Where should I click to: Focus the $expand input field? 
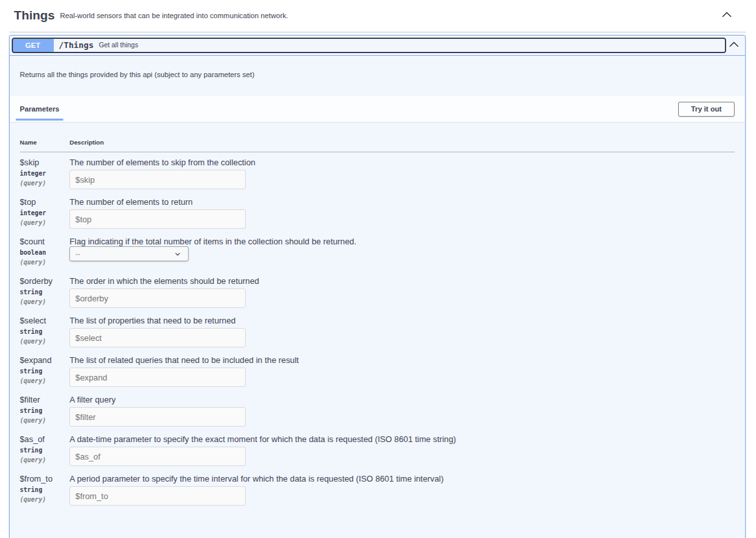pyautogui.click(x=157, y=377)
